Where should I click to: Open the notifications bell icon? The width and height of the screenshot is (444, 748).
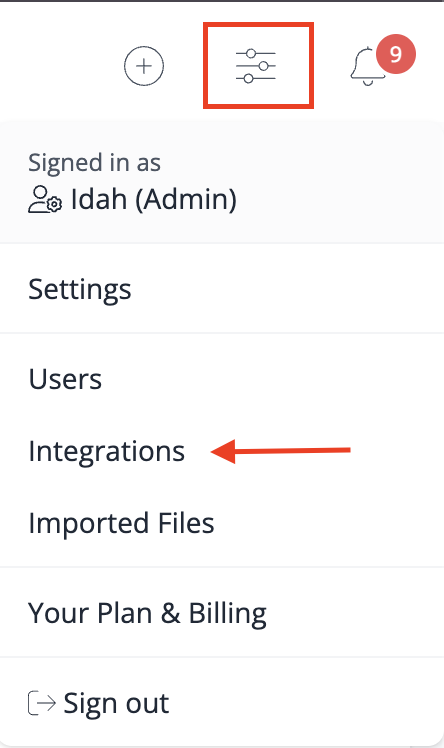tap(367, 66)
